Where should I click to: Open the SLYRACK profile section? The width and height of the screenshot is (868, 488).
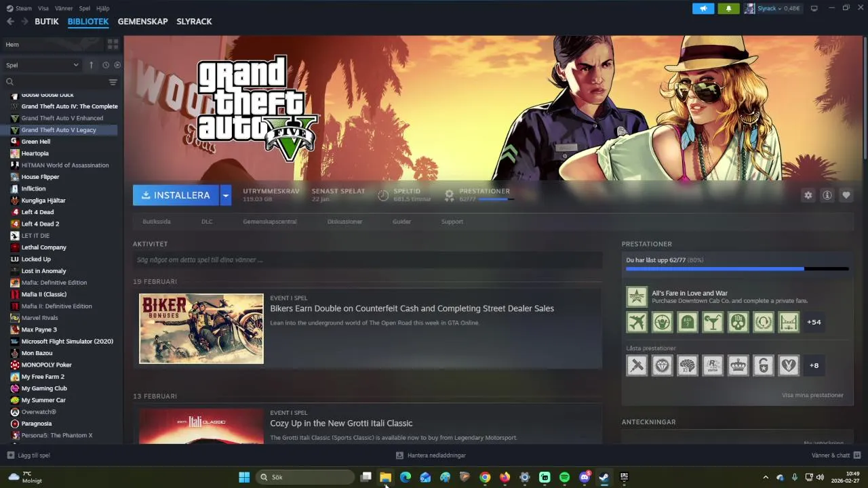194,22
